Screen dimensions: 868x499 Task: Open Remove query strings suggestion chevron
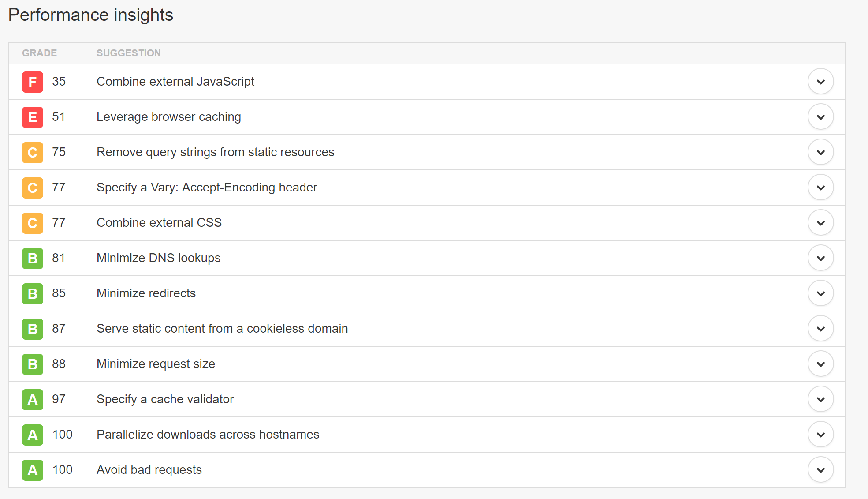(820, 152)
